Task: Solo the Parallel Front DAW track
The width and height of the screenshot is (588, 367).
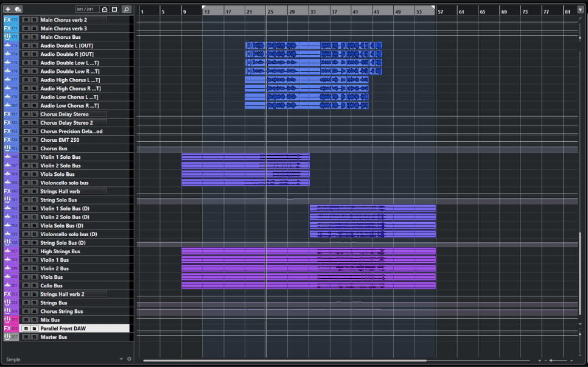Action: point(34,329)
